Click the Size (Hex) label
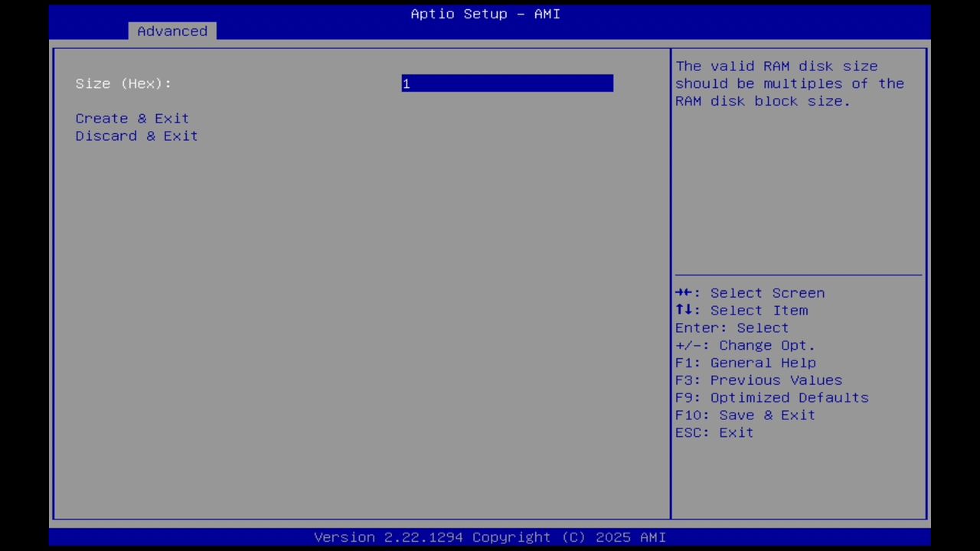980x551 pixels. 122,83
